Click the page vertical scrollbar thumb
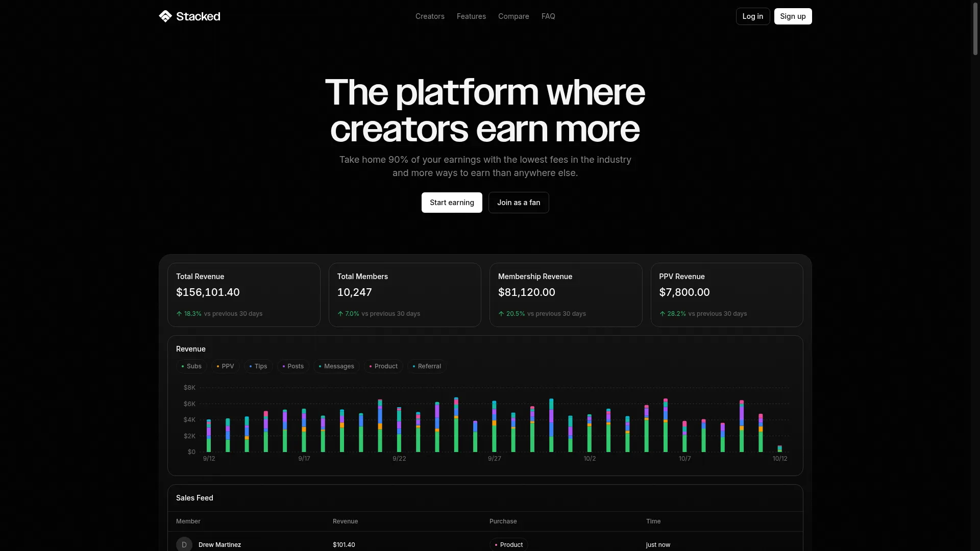980x551 pixels. [975, 29]
